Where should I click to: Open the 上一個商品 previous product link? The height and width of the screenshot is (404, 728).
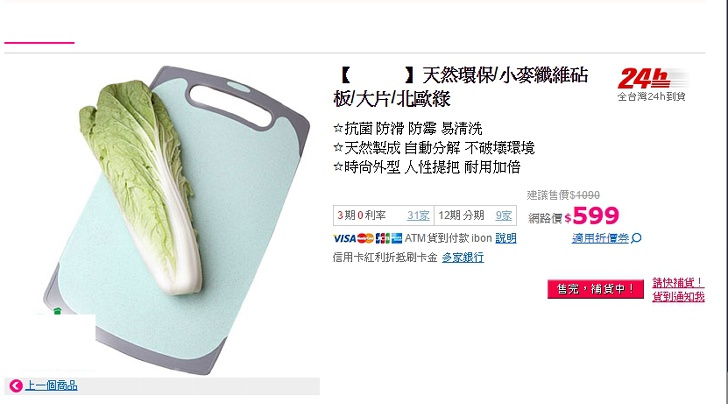pos(51,386)
